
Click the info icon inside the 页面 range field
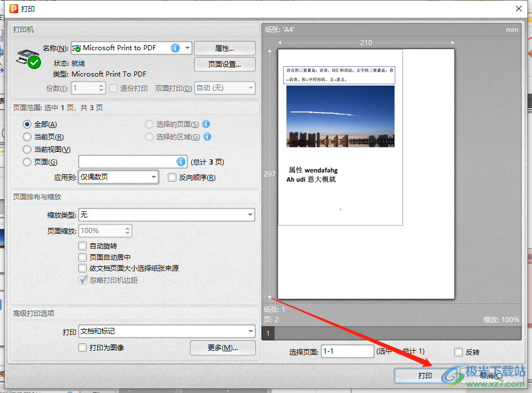(x=181, y=162)
